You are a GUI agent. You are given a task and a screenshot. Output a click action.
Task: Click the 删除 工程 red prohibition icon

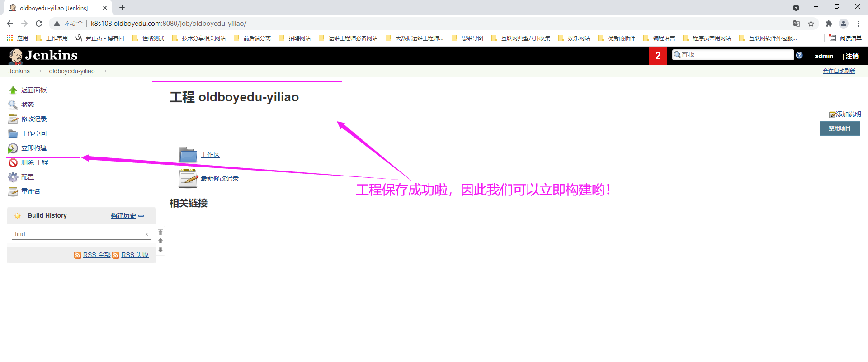(x=13, y=163)
